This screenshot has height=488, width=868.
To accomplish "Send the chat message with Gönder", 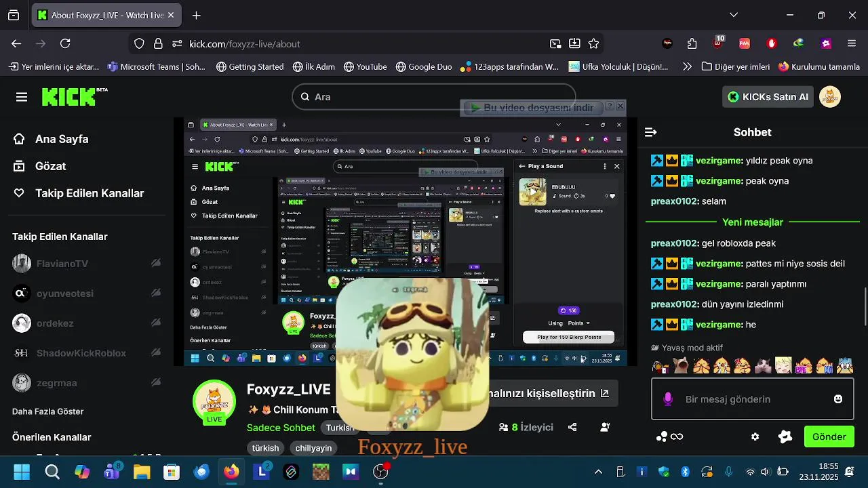I will pyautogui.click(x=829, y=436).
